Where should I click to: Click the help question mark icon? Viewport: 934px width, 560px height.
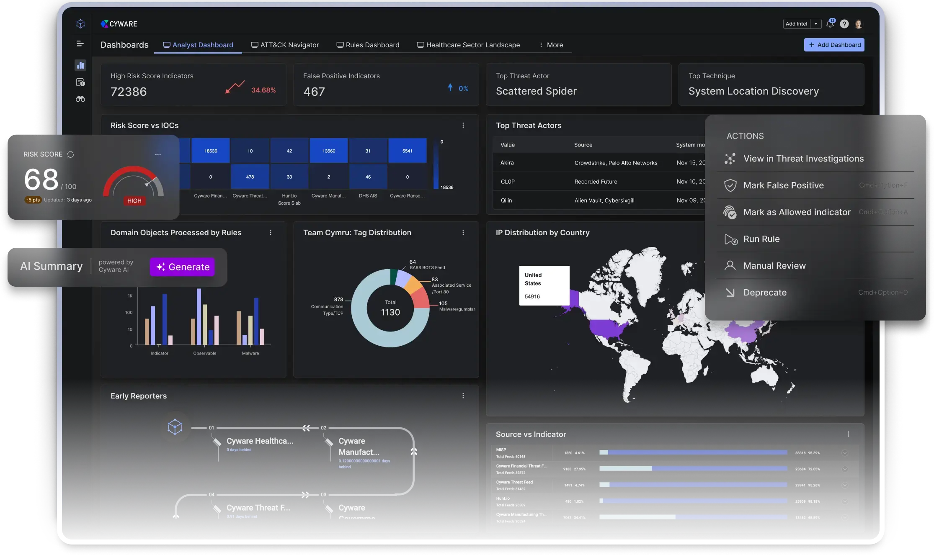(x=844, y=24)
